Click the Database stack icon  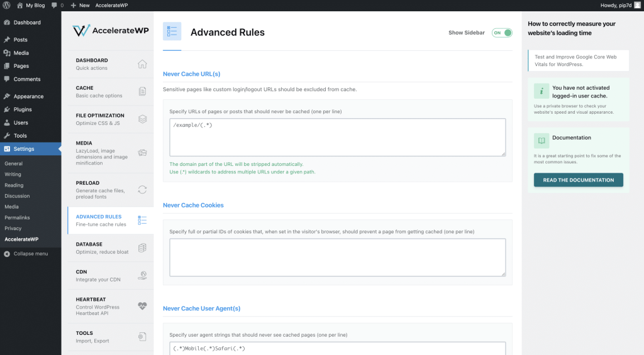tap(142, 248)
